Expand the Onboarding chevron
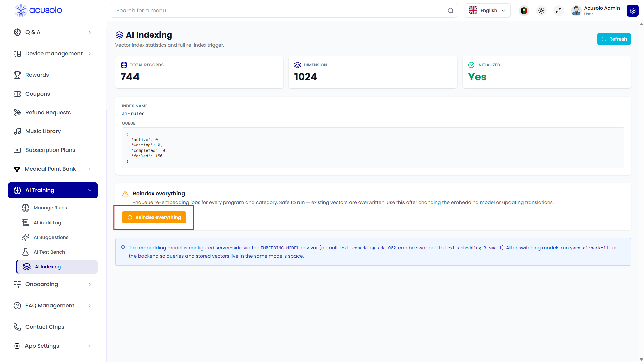Viewport: 644px width, 362px height. pos(90,284)
